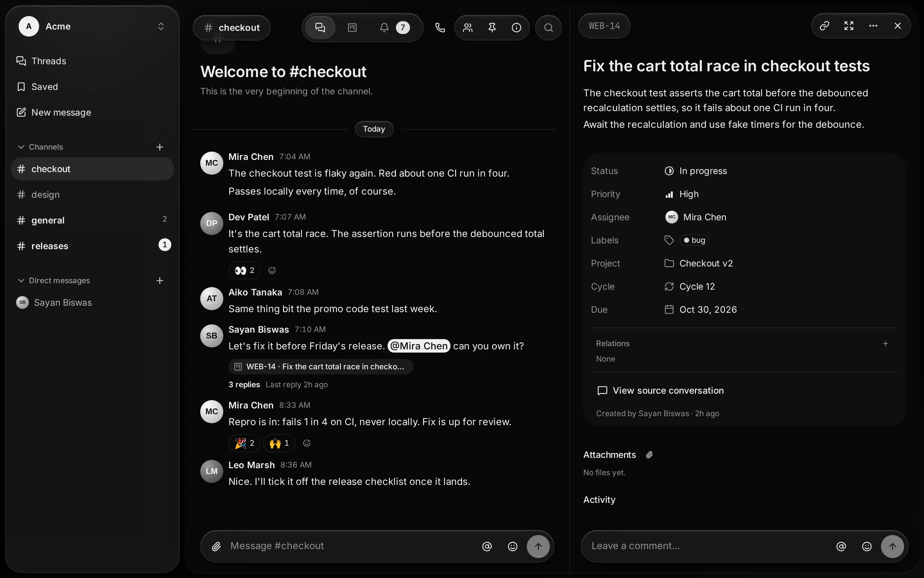Edit the bug label
This screenshot has height=578, width=924.
695,240
